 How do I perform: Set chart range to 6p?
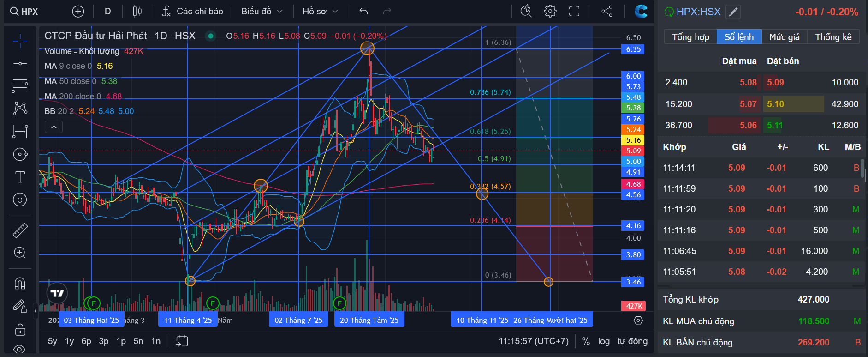86,341
